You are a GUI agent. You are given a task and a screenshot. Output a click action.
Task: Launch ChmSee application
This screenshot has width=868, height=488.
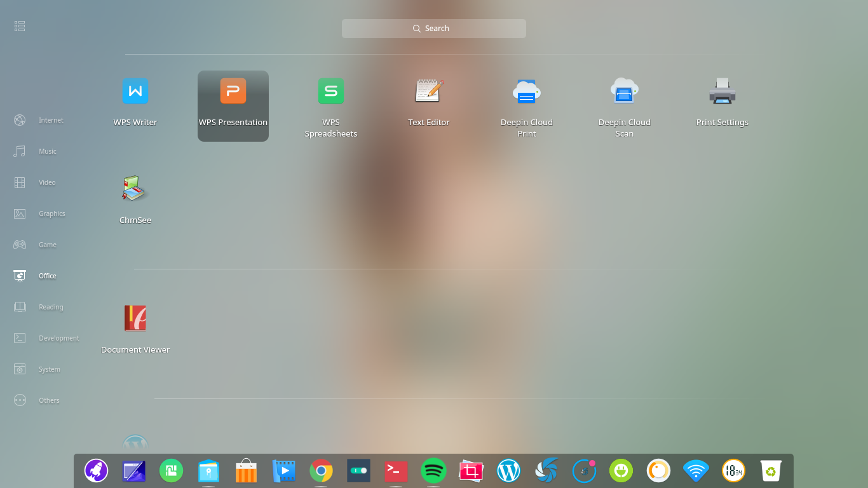pyautogui.click(x=135, y=189)
